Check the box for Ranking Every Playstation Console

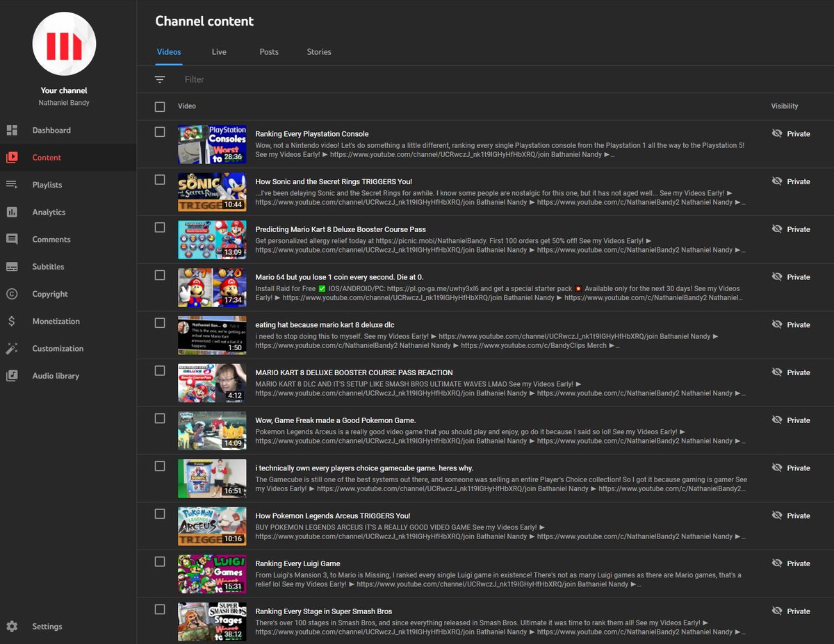(160, 132)
